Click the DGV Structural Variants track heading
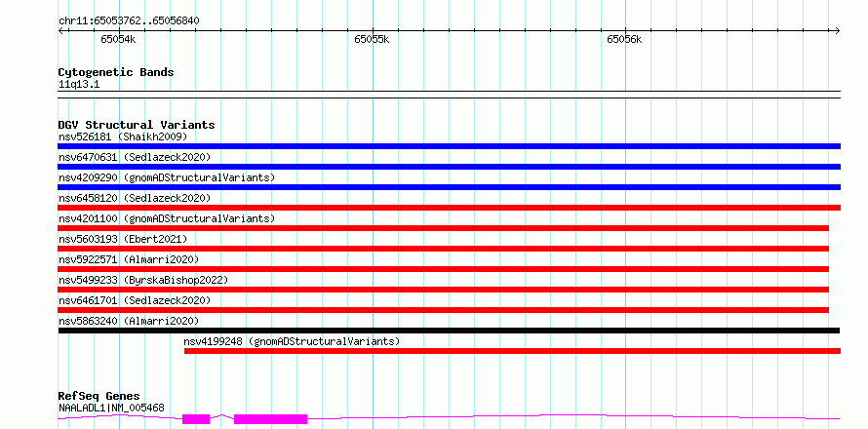Screen dimensions: 868x429 (137, 125)
